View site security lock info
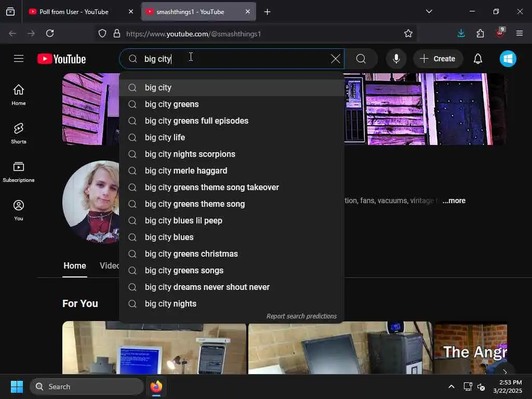Screen dimensions: 532x399 117,33
